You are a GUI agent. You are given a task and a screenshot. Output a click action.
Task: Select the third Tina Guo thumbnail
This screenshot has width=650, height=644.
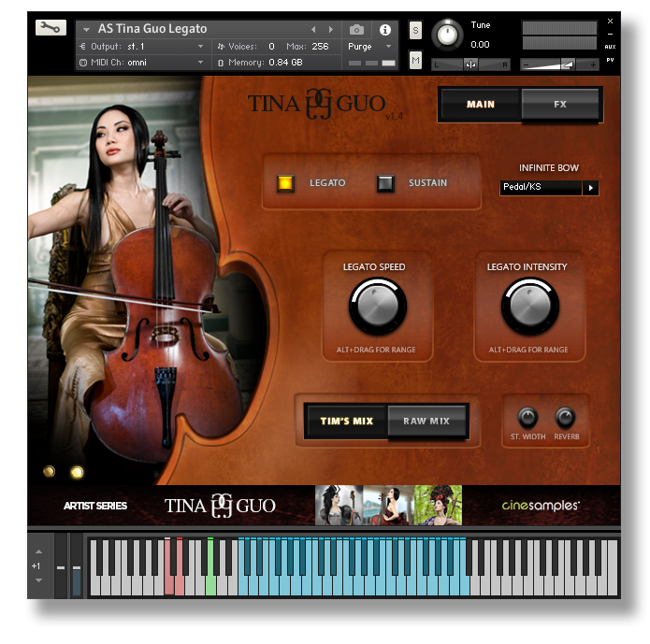(x=439, y=505)
